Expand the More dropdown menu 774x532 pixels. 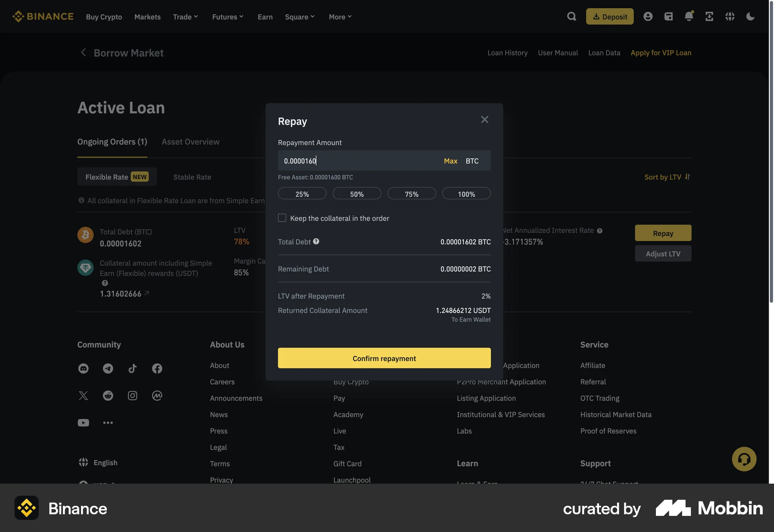coord(340,17)
